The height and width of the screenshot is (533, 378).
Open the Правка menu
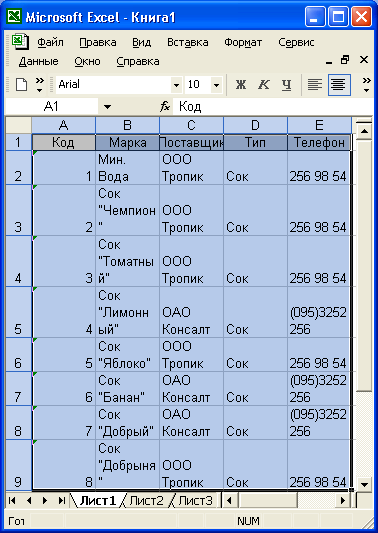pyautogui.click(x=98, y=42)
